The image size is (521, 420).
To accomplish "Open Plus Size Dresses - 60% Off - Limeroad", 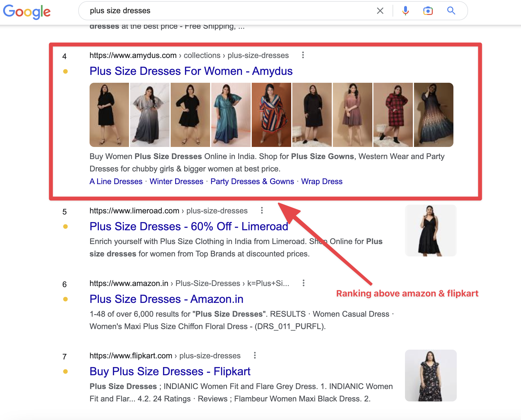I will 189,227.
